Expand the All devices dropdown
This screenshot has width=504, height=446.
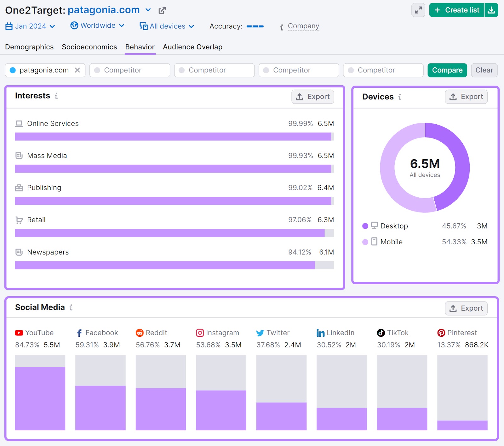click(x=167, y=26)
